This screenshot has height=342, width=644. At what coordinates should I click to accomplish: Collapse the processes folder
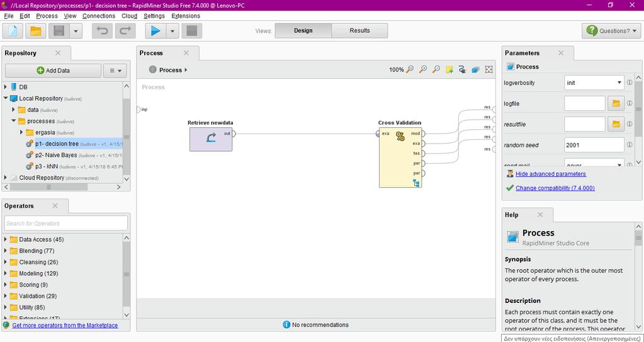[x=14, y=122]
